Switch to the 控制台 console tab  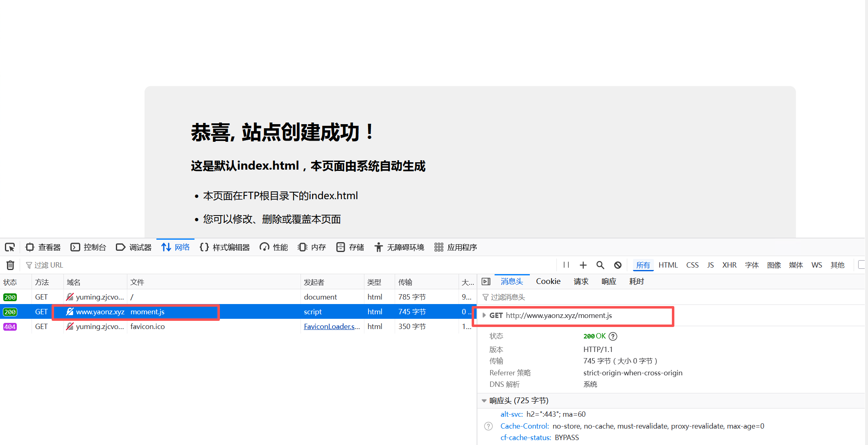(88, 247)
